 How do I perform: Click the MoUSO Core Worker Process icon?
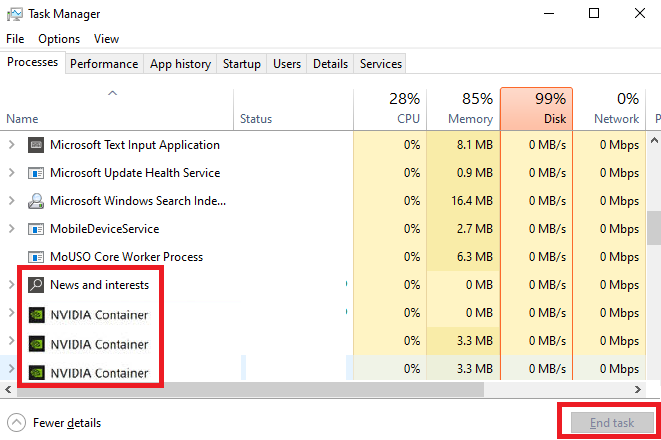[x=36, y=257]
